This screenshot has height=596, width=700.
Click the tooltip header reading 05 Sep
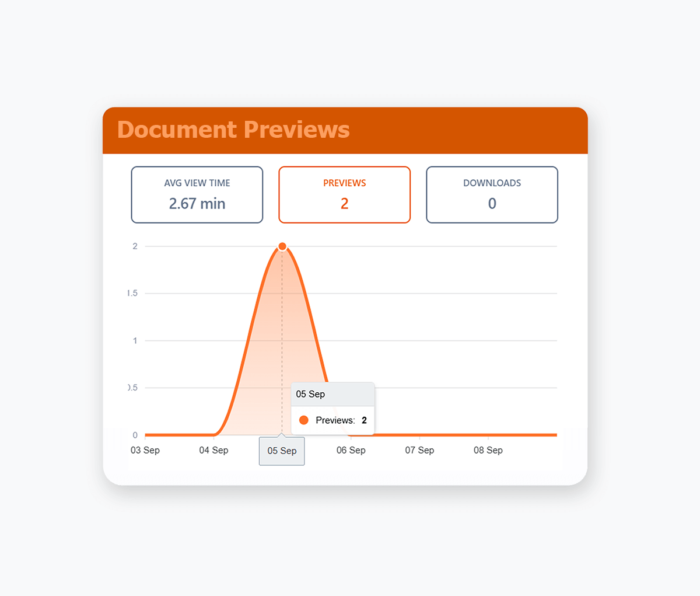[x=332, y=394]
